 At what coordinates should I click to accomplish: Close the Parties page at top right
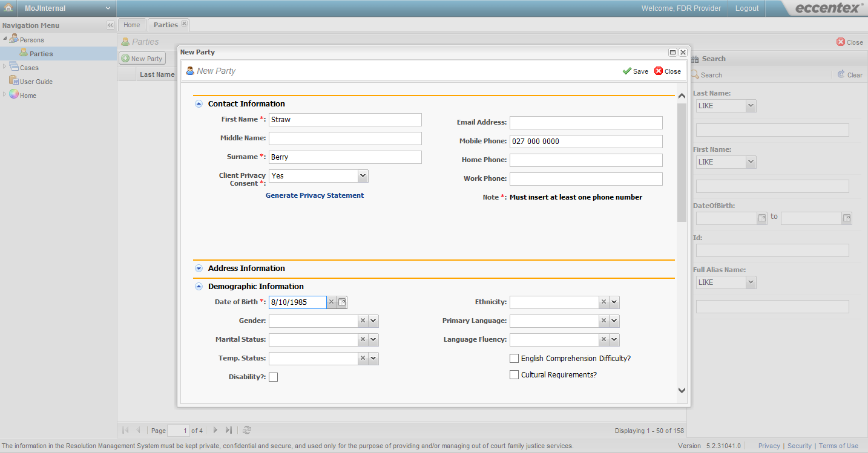coord(850,42)
